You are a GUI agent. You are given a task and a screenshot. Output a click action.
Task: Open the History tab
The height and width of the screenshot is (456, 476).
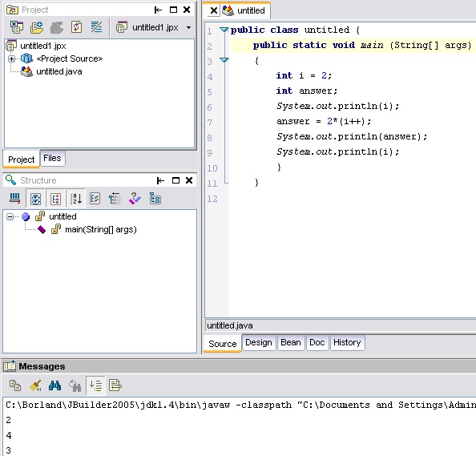pos(347,342)
